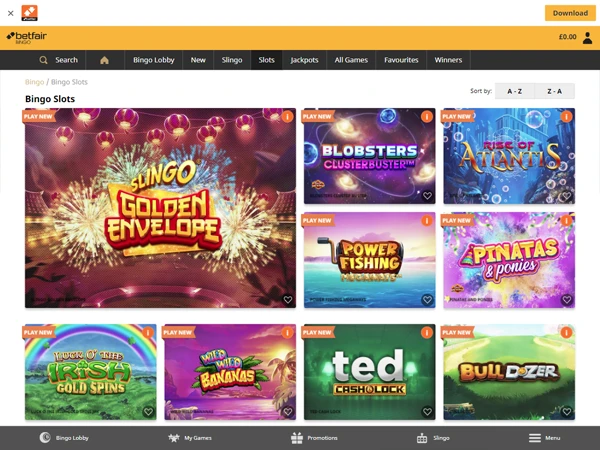Viewport: 600px width, 450px height.
Task: Show info for Pinatas & Ponies
Action: (x=566, y=220)
